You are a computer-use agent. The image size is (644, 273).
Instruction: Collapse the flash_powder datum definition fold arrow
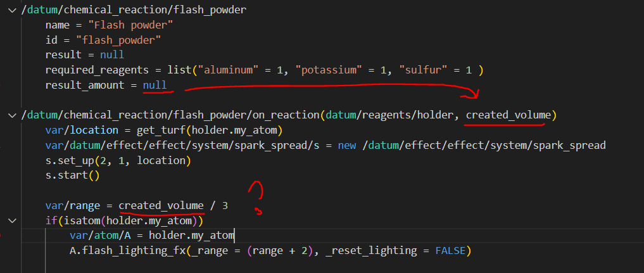click(12, 10)
